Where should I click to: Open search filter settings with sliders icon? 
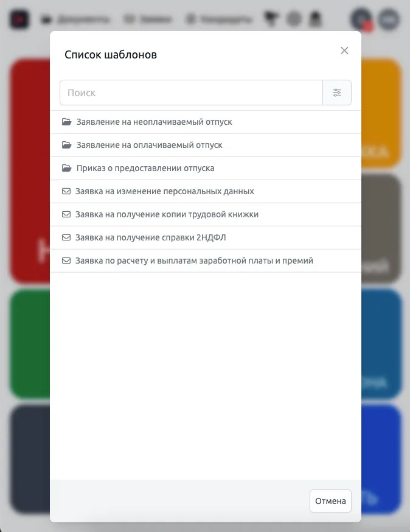337,93
